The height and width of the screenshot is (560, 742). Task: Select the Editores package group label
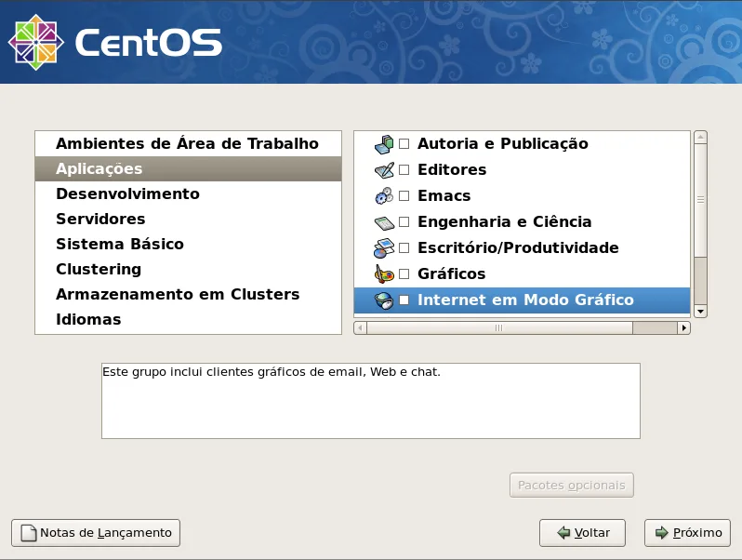[x=452, y=170]
